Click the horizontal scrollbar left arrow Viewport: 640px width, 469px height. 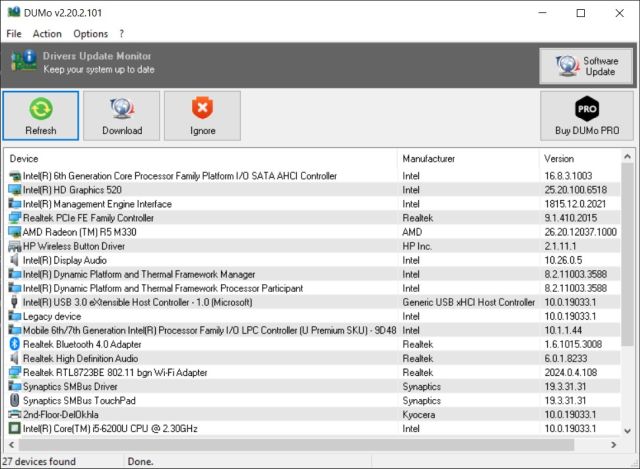click(11, 445)
